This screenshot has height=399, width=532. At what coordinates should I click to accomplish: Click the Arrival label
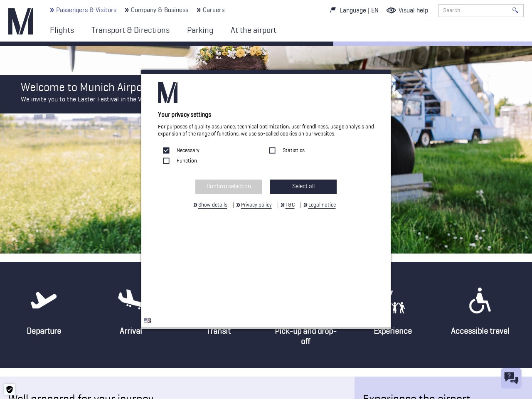131,331
